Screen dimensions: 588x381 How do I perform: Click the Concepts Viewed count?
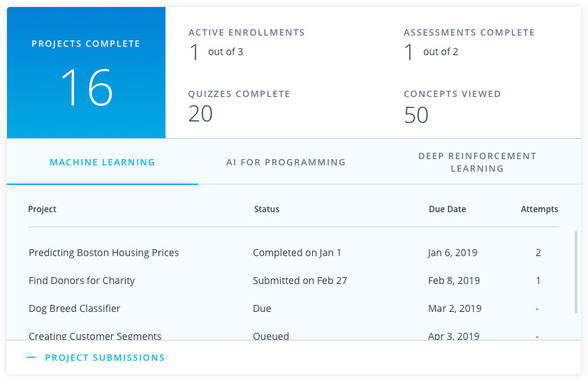point(416,114)
